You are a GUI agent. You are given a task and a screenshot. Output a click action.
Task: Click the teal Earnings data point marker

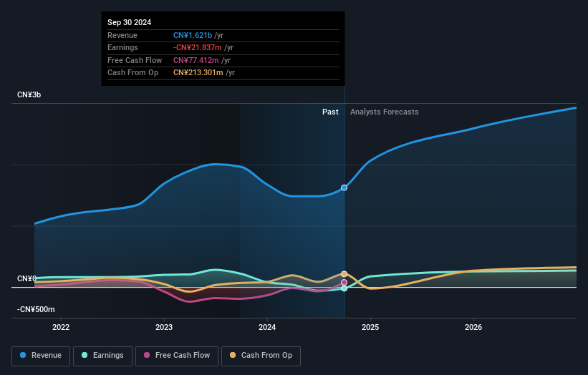pos(344,288)
